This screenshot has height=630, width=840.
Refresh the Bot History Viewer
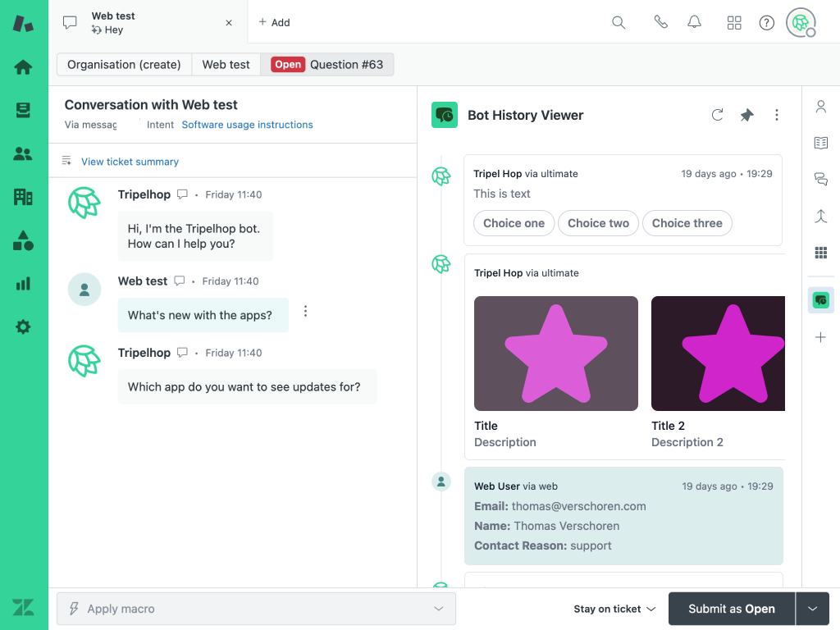(717, 116)
